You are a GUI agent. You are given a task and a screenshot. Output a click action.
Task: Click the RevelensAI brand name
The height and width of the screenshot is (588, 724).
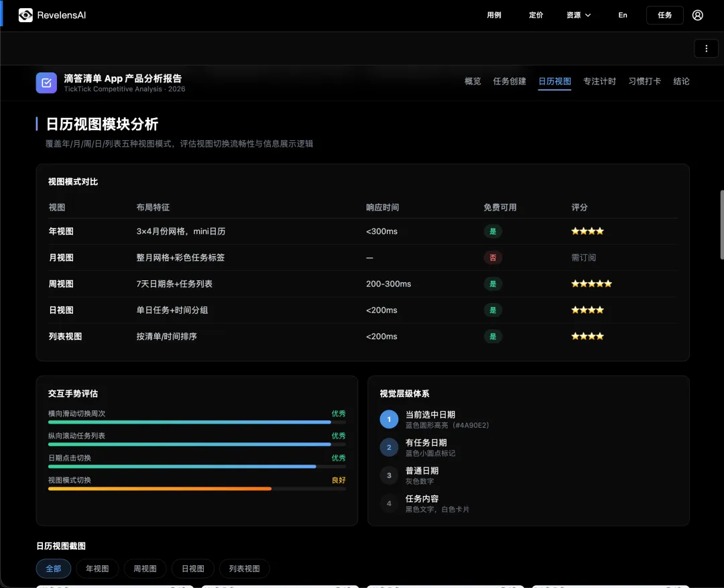(62, 15)
